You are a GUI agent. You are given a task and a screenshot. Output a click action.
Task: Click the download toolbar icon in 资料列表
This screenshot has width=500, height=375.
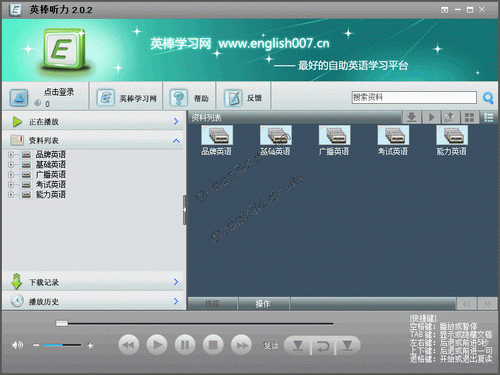tap(412, 117)
